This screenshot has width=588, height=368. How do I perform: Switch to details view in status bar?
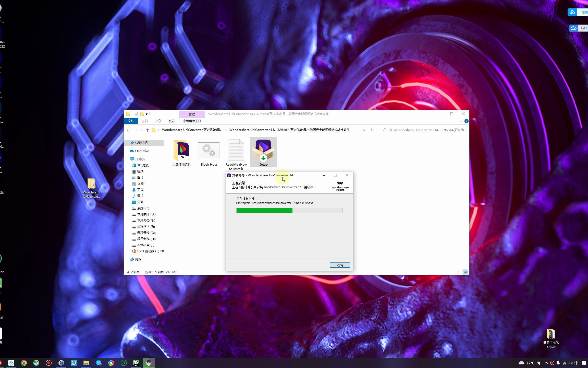(460, 272)
